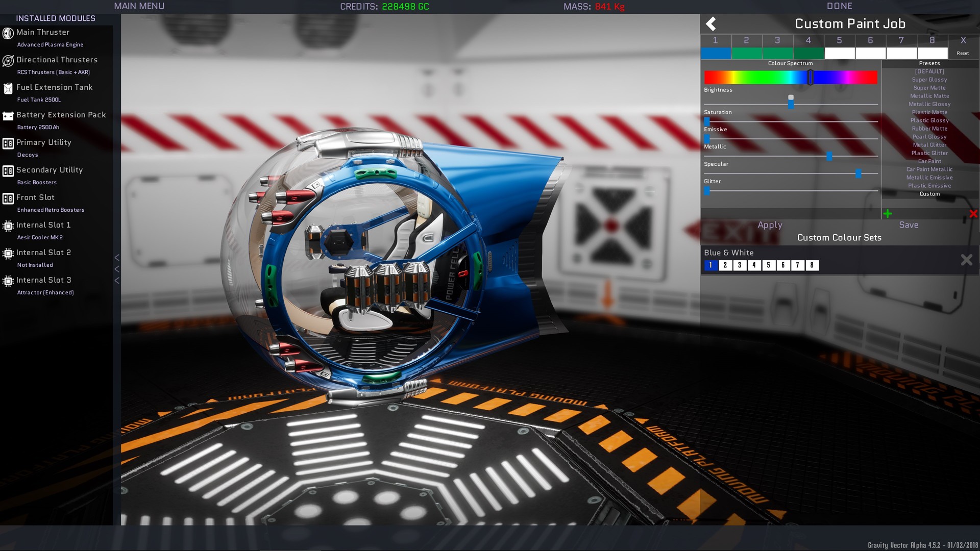
Task: Open the Battery Extension Pack icon
Action: 8,116
